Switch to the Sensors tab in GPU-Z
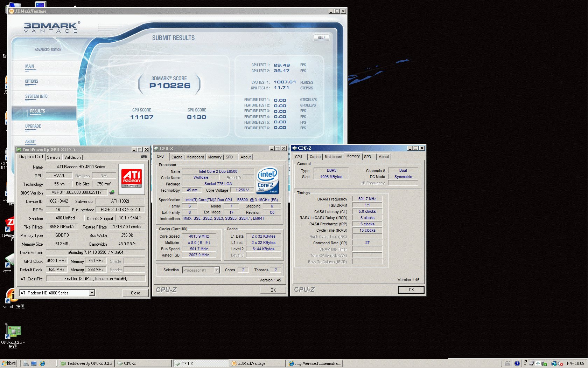This screenshot has height=368, width=588. coord(54,157)
